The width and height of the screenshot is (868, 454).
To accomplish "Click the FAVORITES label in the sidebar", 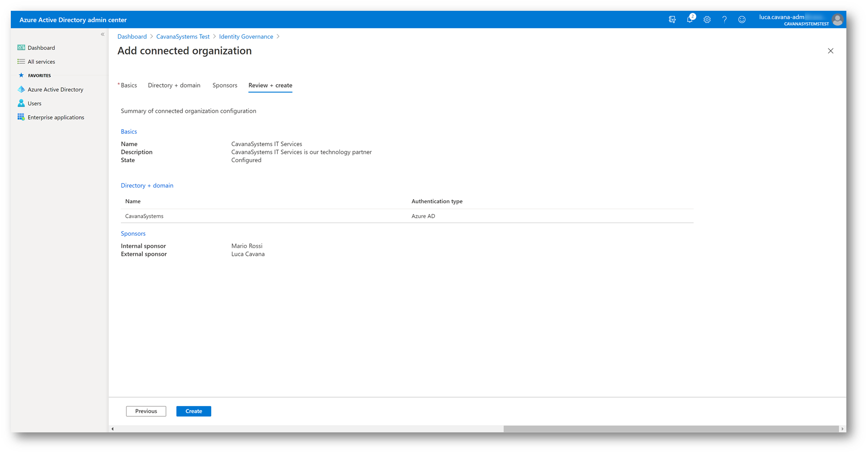I will click(40, 76).
